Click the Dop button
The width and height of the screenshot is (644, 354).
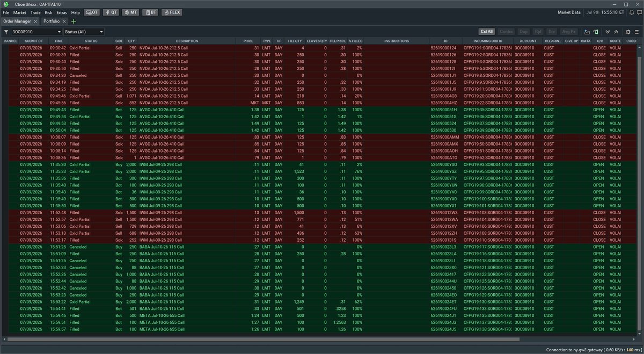(x=524, y=32)
